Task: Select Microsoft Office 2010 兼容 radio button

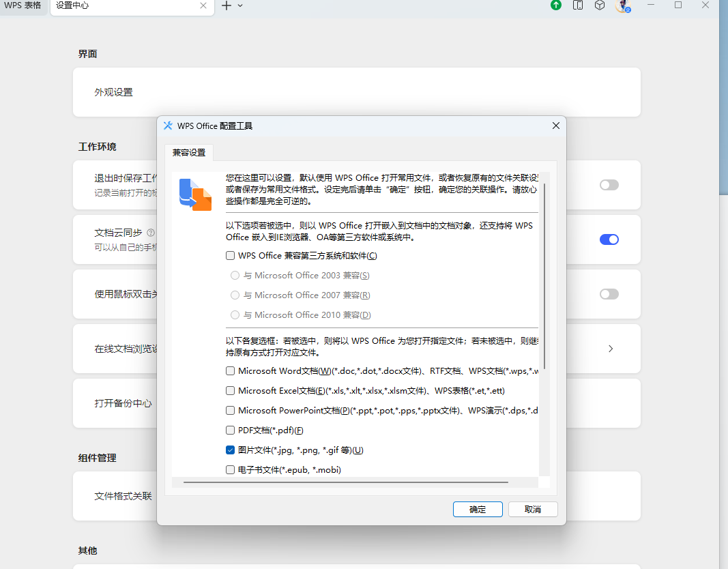Action: point(235,315)
